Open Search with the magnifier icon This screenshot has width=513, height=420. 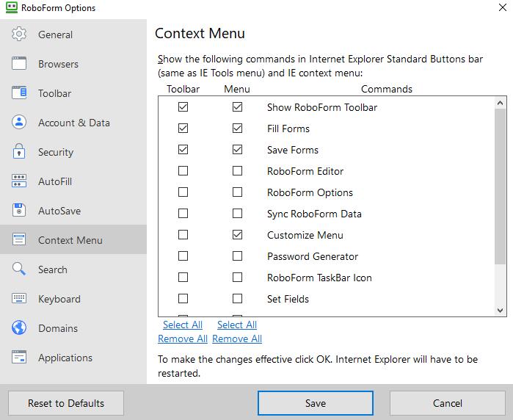[20, 269]
